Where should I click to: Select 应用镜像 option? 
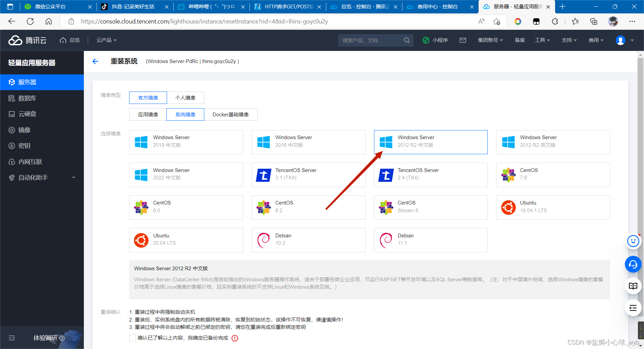[148, 114]
